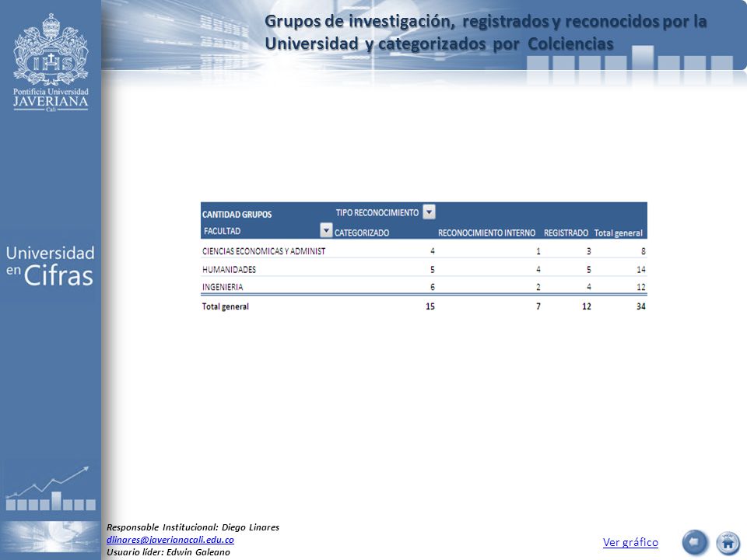The image size is (747, 560).
Task: Click the RECONOCIMIENTO INTERNO column header
Action: [486, 233]
